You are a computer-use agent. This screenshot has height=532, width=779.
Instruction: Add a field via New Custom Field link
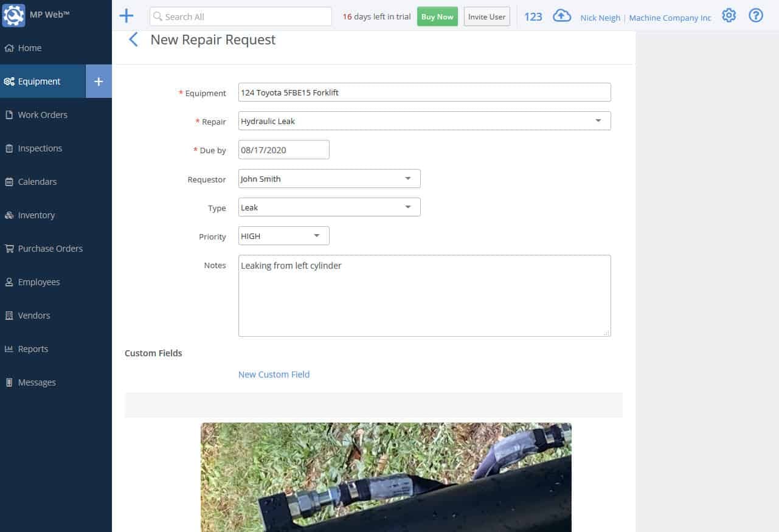274,374
